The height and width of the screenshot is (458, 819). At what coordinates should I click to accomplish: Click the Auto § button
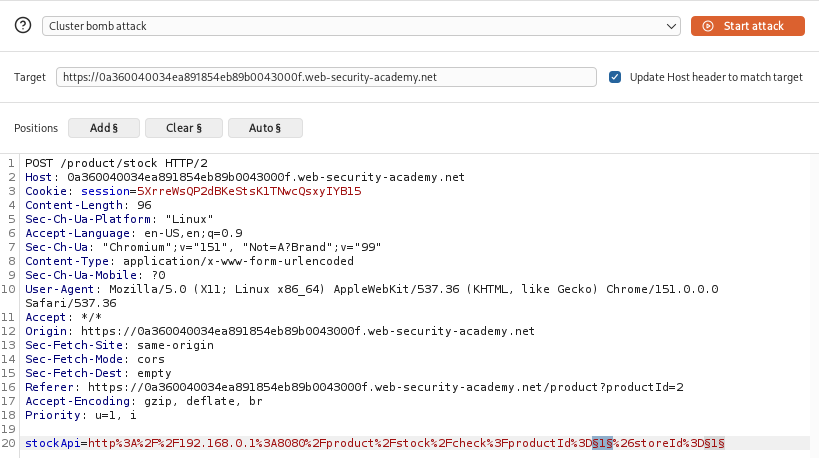pyautogui.click(x=265, y=128)
